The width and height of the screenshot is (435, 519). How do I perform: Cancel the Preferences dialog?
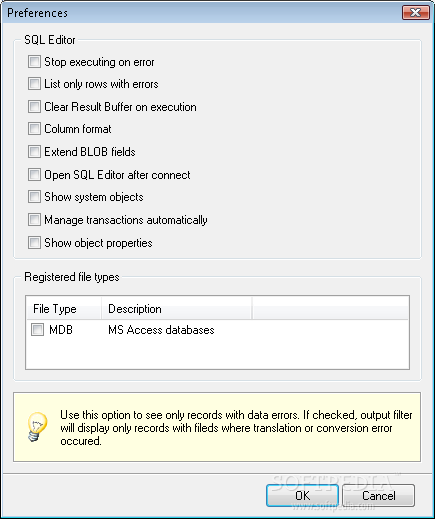(x=379, y=496)
